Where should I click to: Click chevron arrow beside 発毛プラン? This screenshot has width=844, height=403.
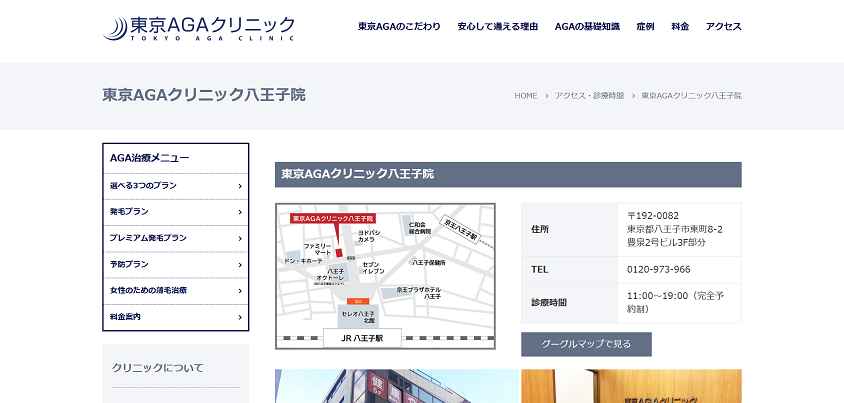pyautogui.click(x=240, y=212)
